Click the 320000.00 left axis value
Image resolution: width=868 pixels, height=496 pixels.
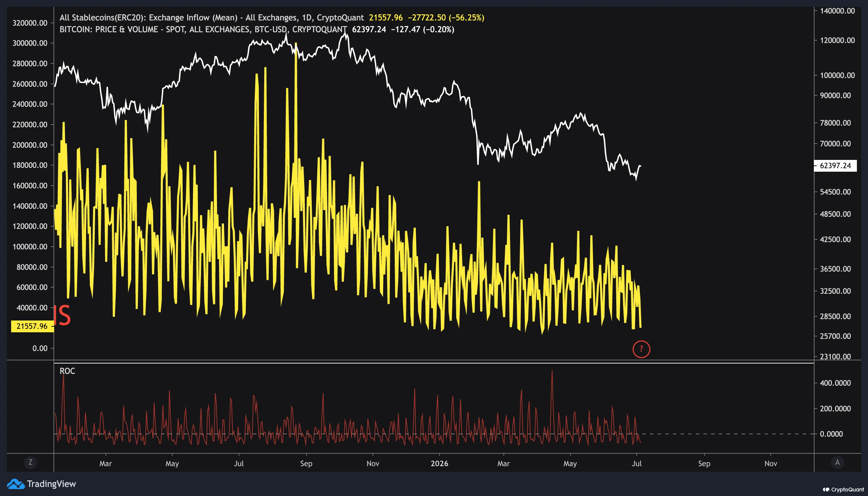[x=30, y=23]
